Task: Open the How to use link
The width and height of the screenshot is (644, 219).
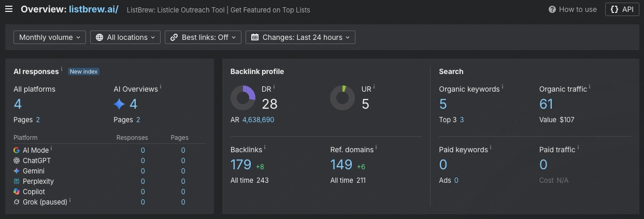Action: point(573,9)
